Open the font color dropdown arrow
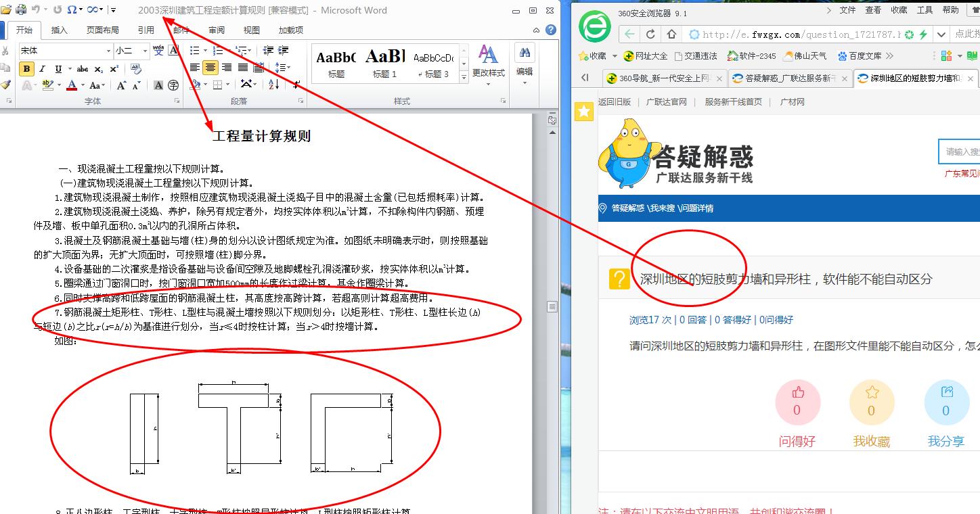 tap(82, 85)
